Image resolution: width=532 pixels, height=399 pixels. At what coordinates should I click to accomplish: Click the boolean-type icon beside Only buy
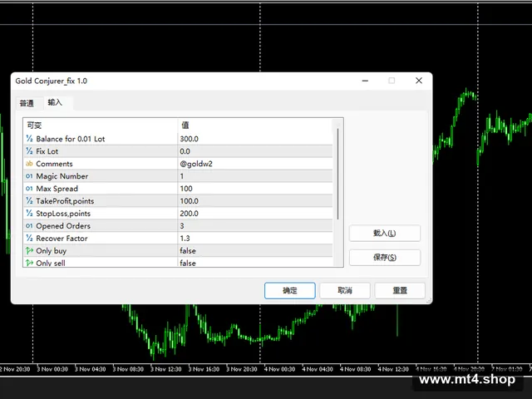coord(29,250)
